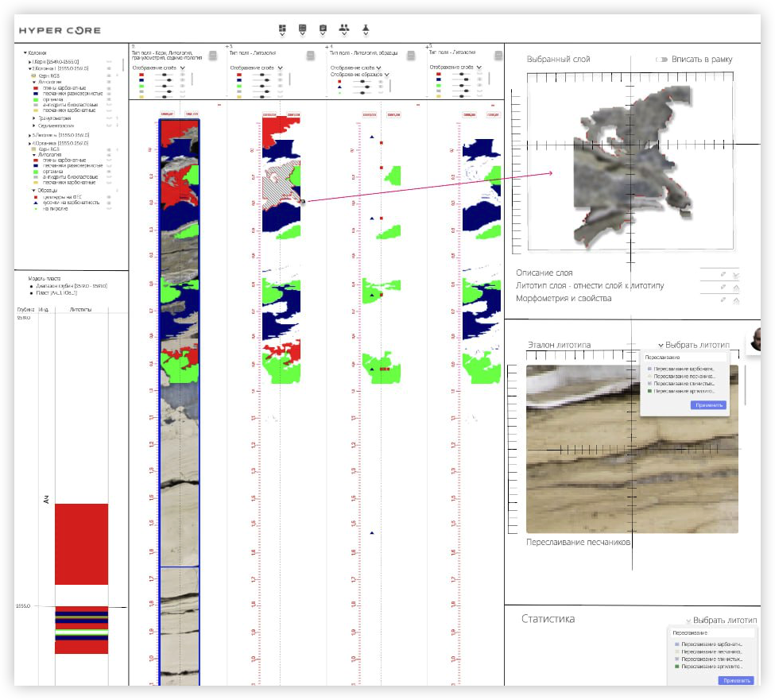Toggle visibility of 'кусочки на карбонатность' samples
775x700 pixels.
coord(109,203)
